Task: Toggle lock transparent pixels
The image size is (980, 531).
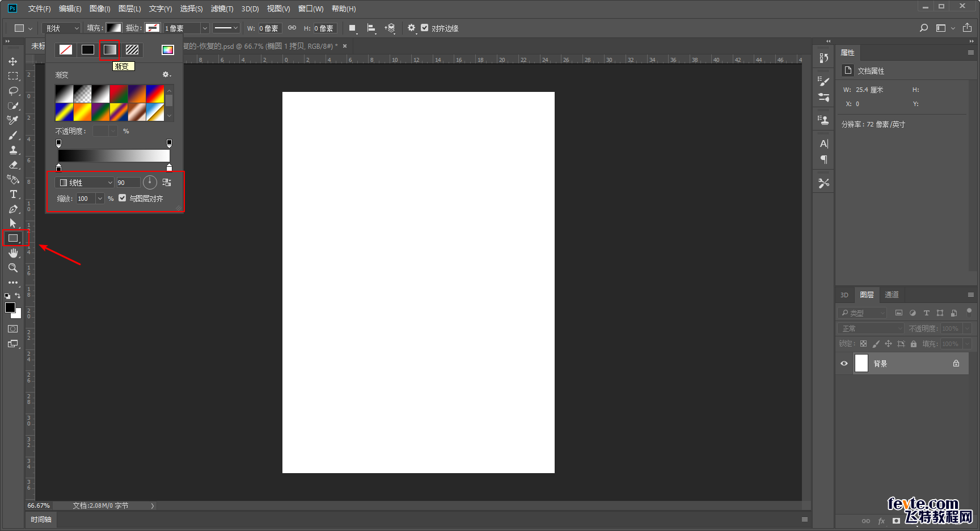Action: [863, 344]
